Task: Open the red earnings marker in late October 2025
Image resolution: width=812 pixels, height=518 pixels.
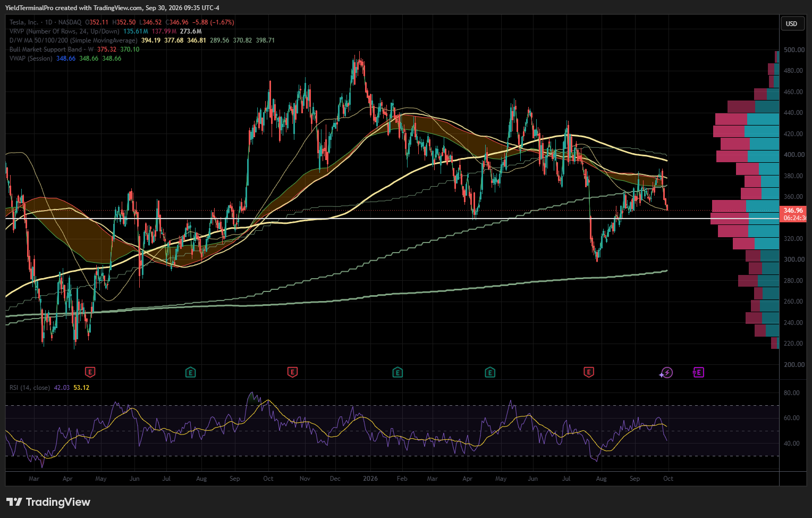Action: (292, 372)
